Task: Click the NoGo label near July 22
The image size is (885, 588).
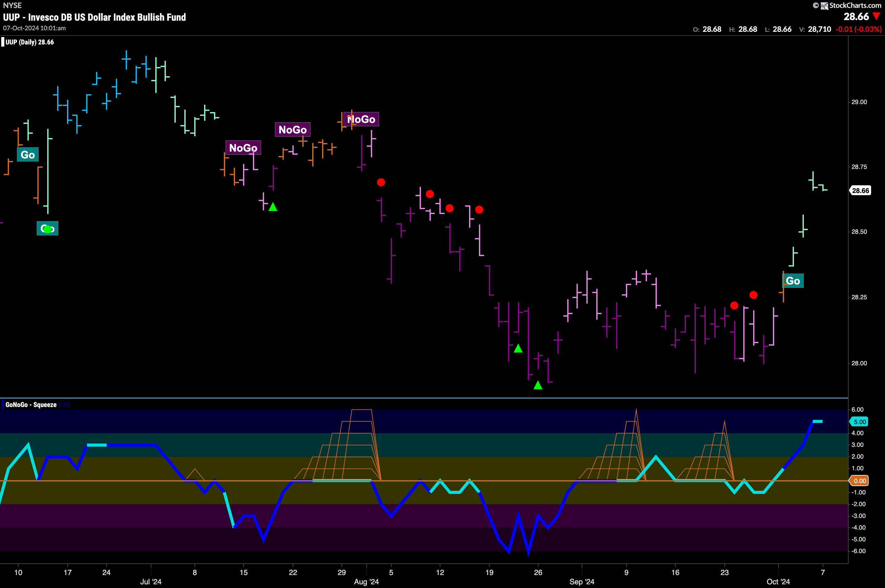Action: tap(292, 130)
